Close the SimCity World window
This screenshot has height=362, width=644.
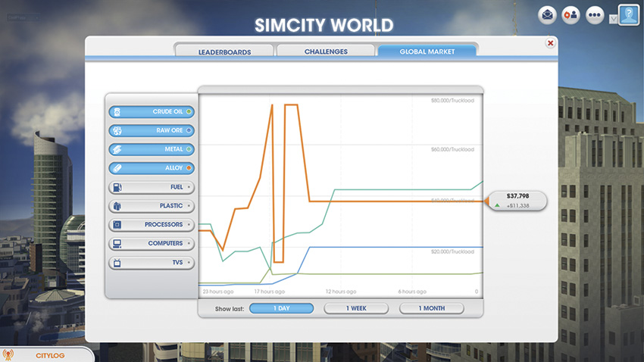pos(550,43)
